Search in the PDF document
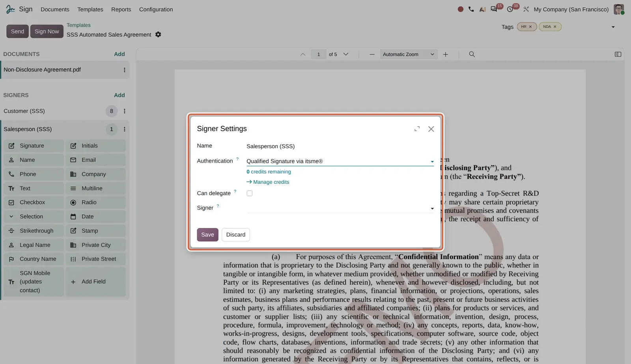 [x=472, y=54]
